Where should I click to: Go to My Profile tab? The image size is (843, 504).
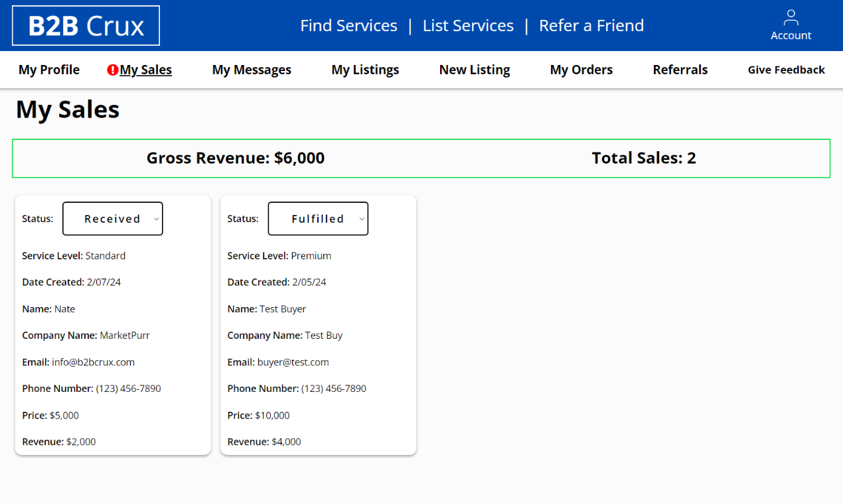[49, 70]
